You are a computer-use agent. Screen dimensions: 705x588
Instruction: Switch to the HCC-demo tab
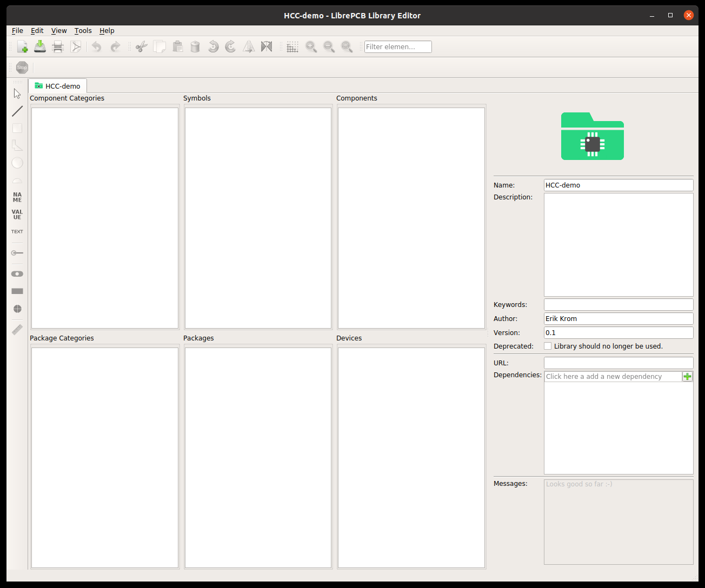57,86
